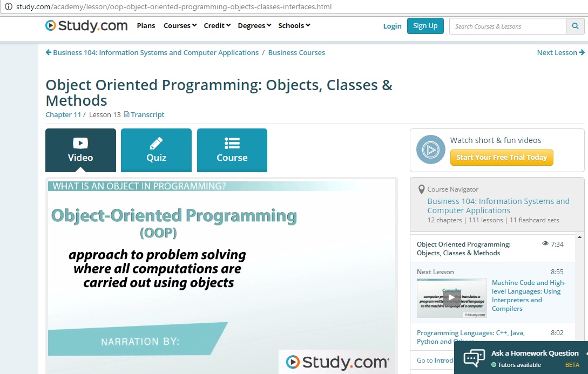The image size is (588, 374).
Task: Expand the Schools dropdown menu
Action: (x=294, y=25)
